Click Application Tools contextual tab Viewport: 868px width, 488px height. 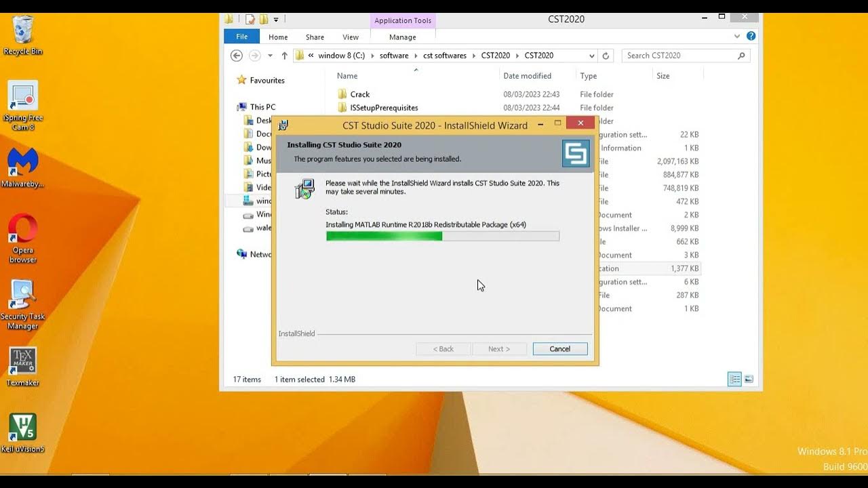coord(403,20)
